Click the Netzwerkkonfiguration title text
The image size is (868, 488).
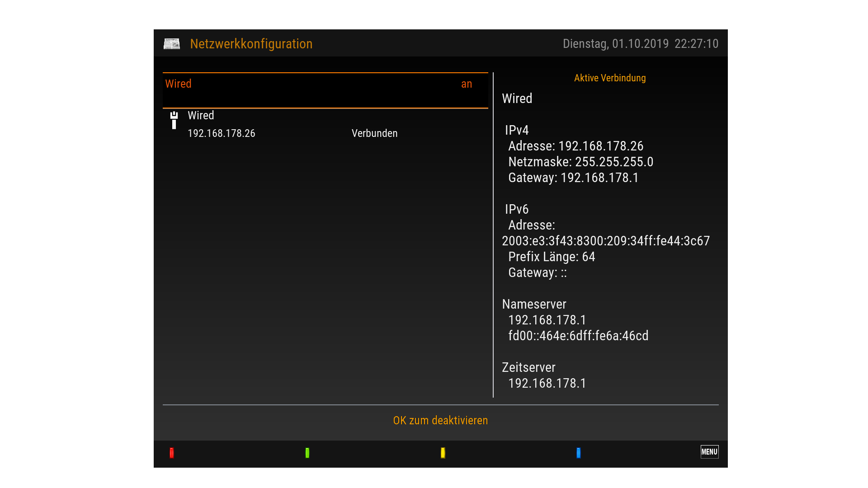[x=251, y=44]
